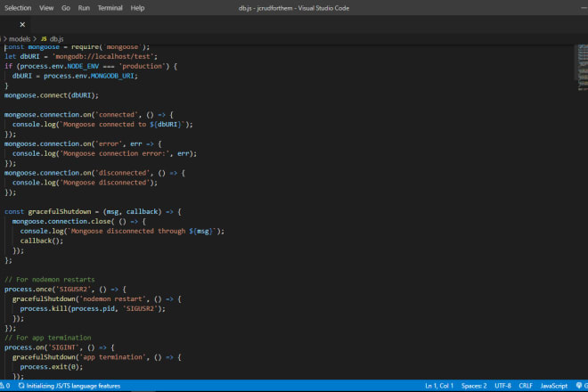
Task: Click the models breadcrumb folder
Action: coord(20,38)
